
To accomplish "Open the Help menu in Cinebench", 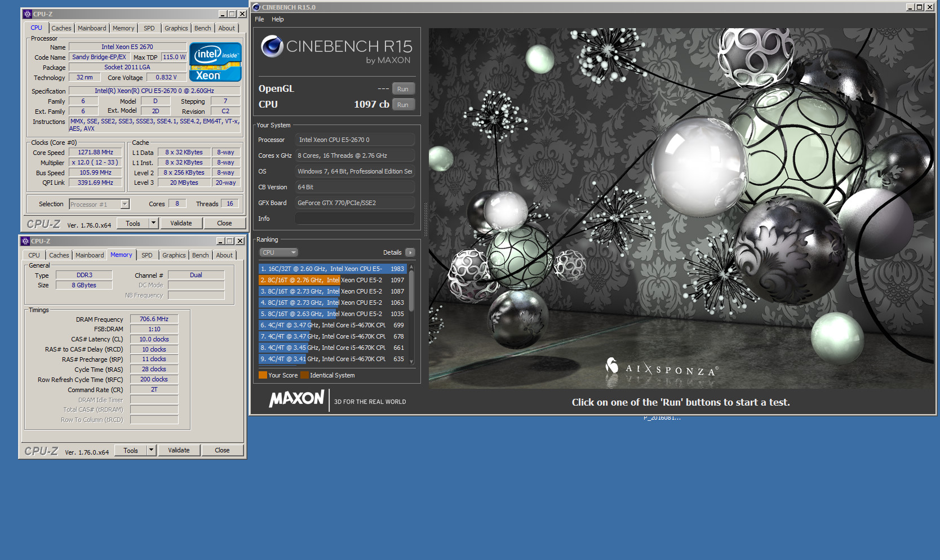I will [278, 19].
